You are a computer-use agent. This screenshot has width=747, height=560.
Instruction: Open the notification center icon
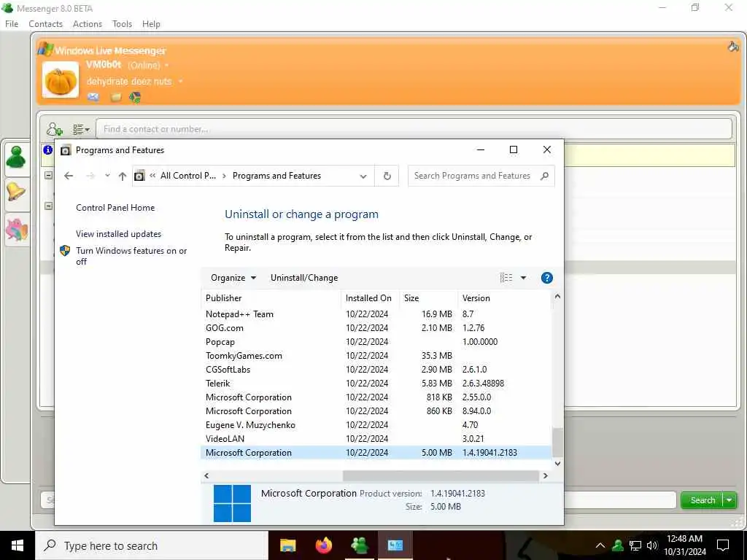723,545
